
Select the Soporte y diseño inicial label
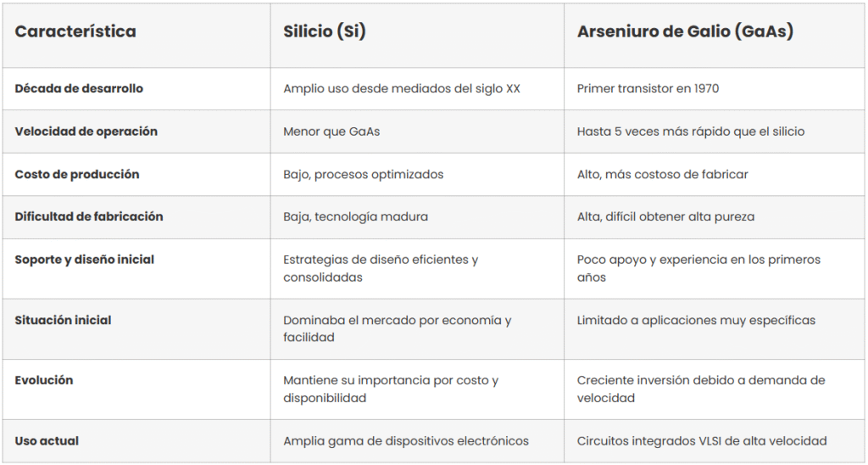coord(84,260)
